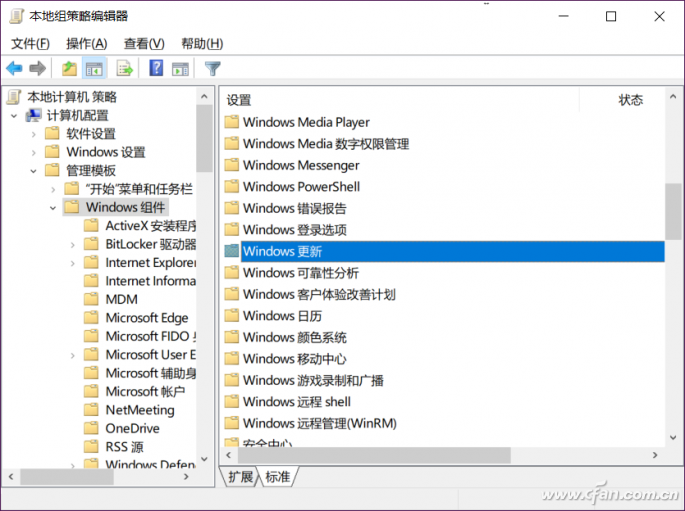This screenshot has height=511, width=685.
Task: Click the folder icon beside Microsoft Edge
Action: [x=91, y=317]
